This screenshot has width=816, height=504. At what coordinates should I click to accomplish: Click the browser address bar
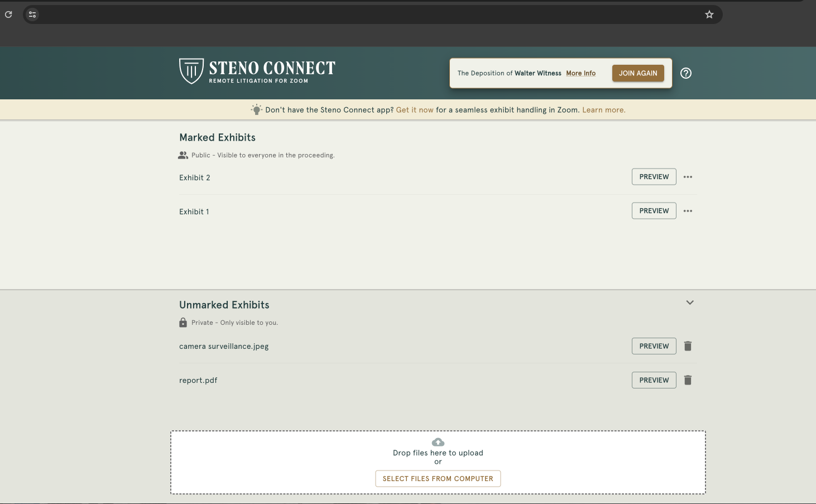pyautogui.click(x=368, y=15)
